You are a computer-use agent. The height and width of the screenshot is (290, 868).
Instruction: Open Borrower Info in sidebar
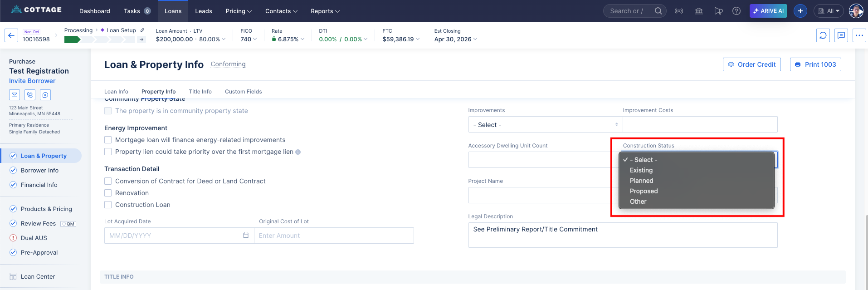point(39,170)
